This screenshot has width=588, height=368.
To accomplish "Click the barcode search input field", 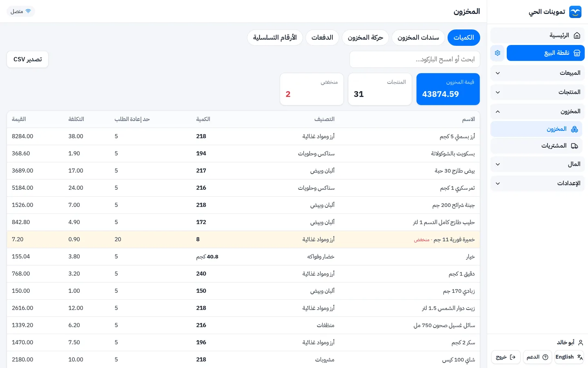I will [415, 59].
